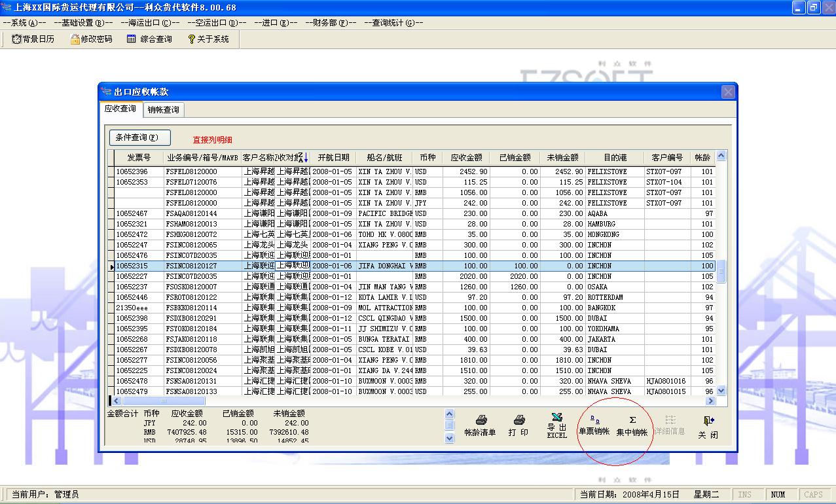Screen dimensions: 836x504
Task: Click the 帐龄清单 printer icon button
Action: [480, 425]
